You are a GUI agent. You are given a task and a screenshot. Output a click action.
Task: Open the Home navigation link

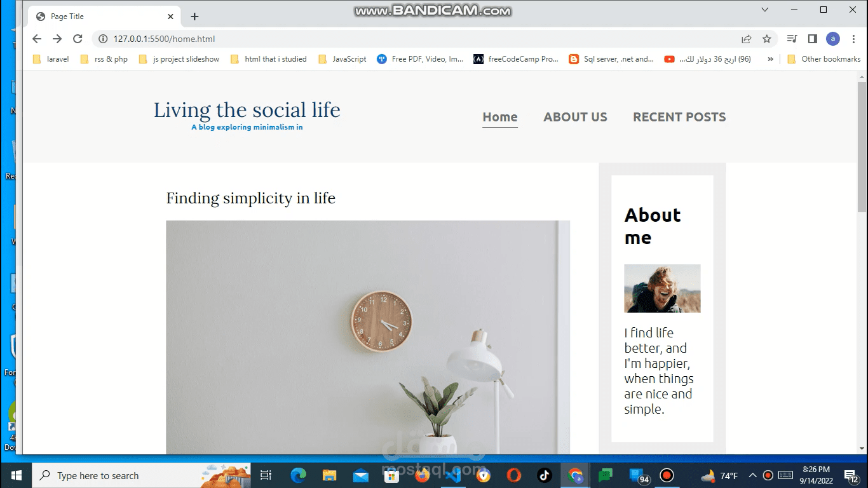tap(500, 117)
